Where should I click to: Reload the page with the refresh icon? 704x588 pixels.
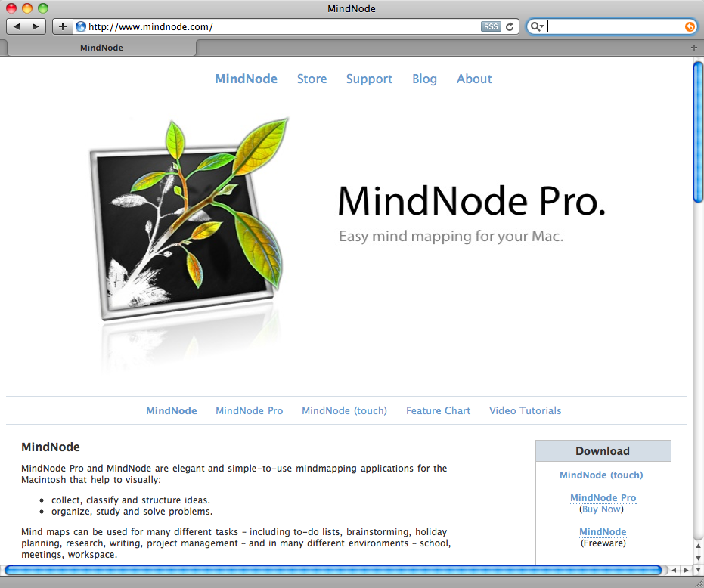point(510,26)
